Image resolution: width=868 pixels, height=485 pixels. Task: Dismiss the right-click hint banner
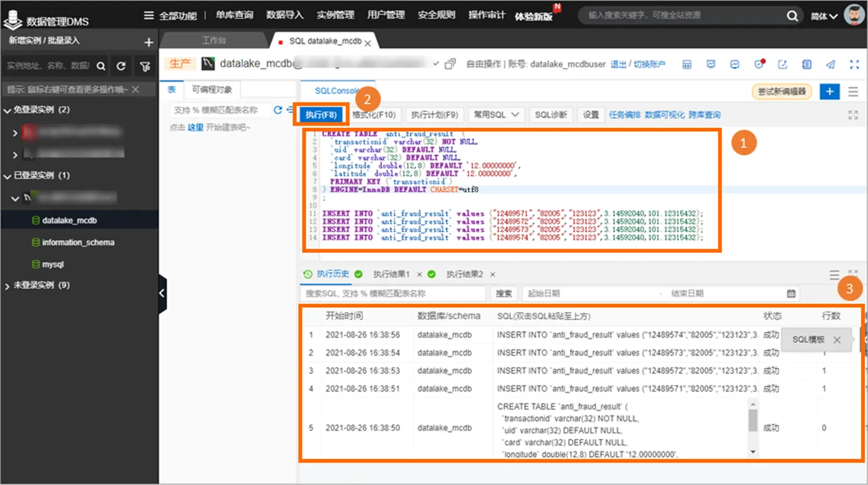[x=136, y=90]
